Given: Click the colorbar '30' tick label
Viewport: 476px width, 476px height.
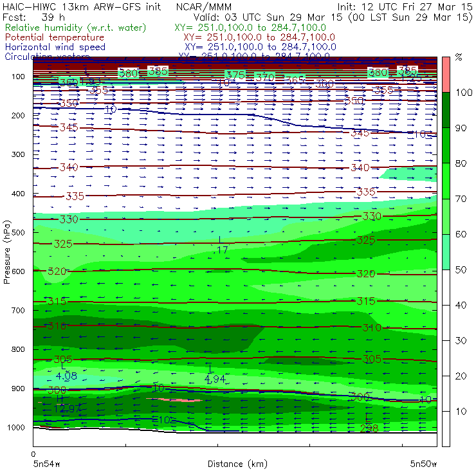Looking at the screenshot, I should coord(461,341).
